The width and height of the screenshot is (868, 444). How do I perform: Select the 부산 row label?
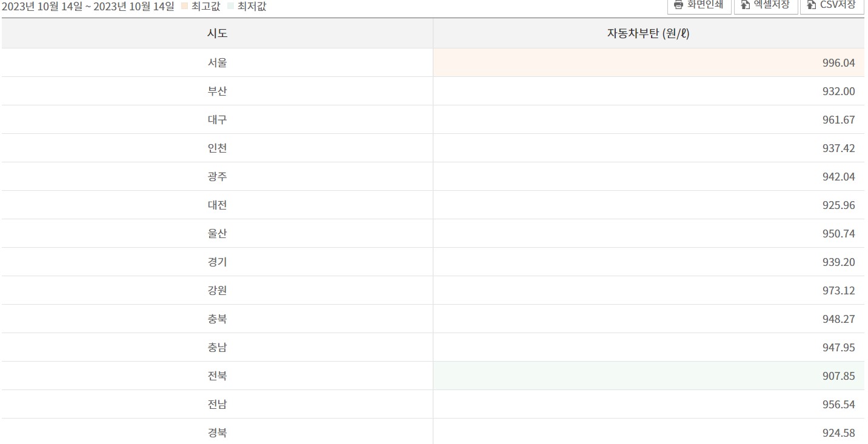pyautogui.click(x=217, y=91)
